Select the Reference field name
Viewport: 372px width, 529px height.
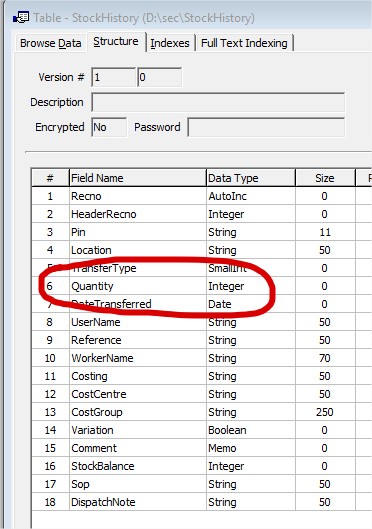96,340
